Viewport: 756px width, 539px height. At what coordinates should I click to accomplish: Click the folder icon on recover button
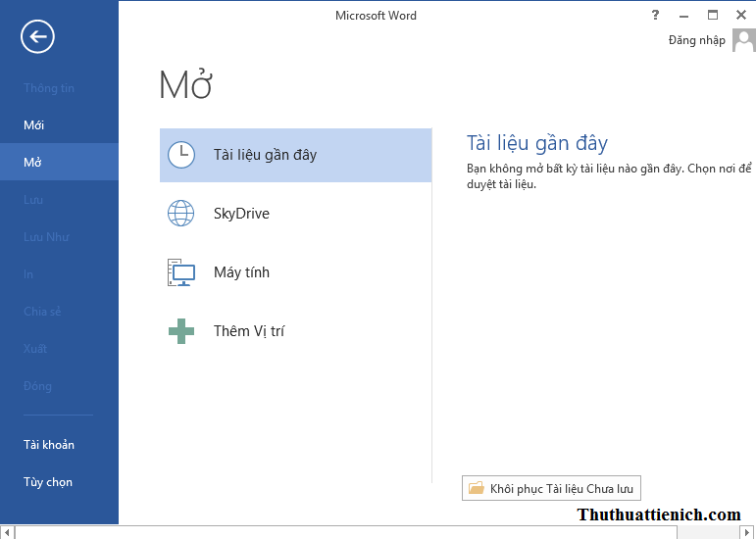pos(477,488)
